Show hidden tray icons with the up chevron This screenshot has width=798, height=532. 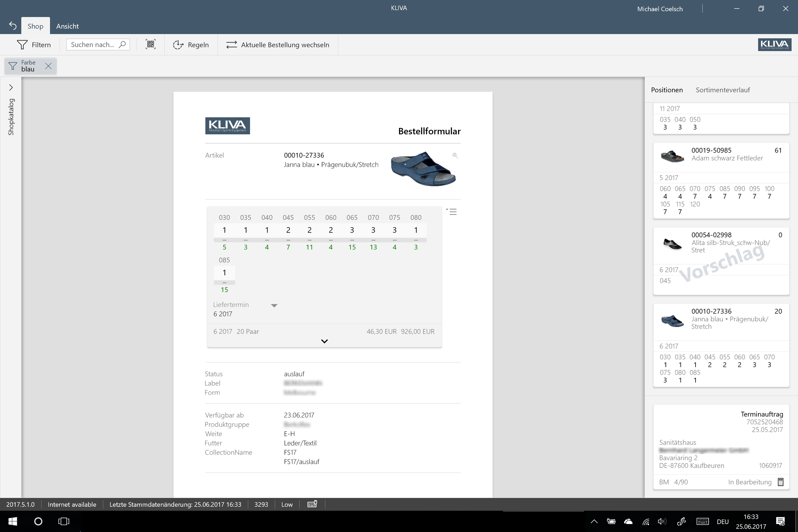pos(594,521)
